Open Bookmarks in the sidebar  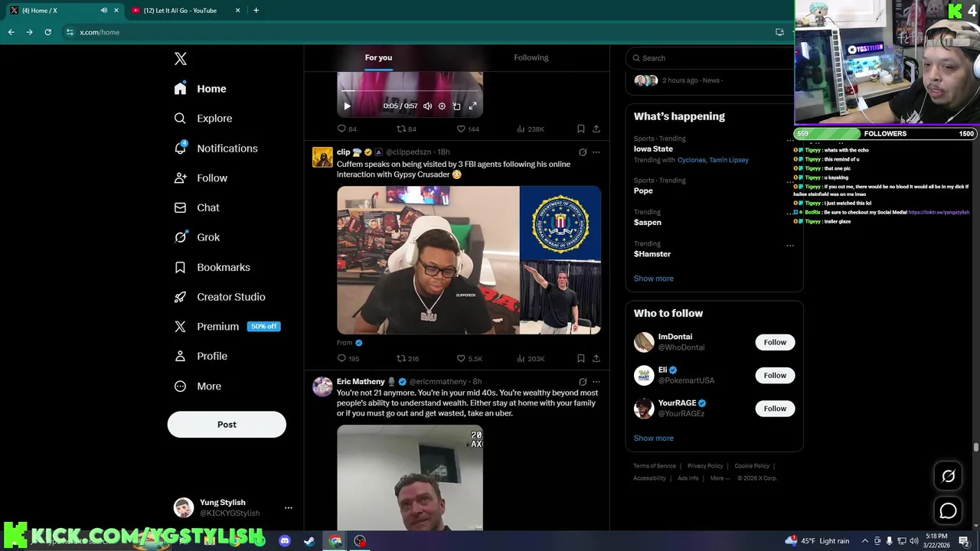click(x=212, y=267)
